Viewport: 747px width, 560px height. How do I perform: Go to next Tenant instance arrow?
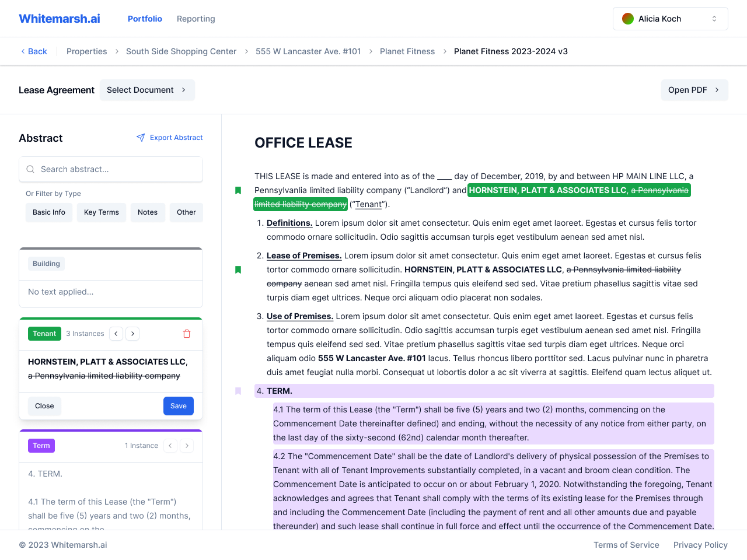(x=133, y=334)
